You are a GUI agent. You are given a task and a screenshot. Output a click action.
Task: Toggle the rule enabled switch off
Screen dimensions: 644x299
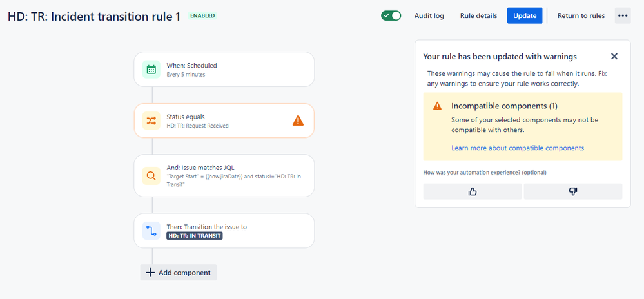391,15
